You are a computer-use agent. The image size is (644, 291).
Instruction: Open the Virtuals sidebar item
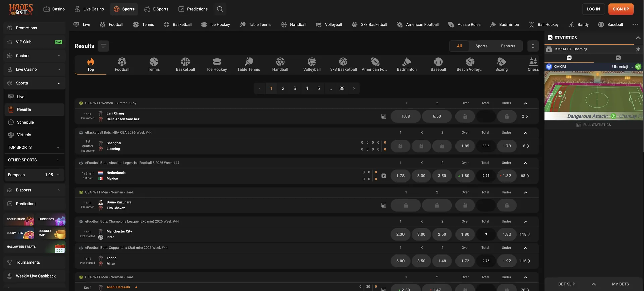click(x=35, y=135)
